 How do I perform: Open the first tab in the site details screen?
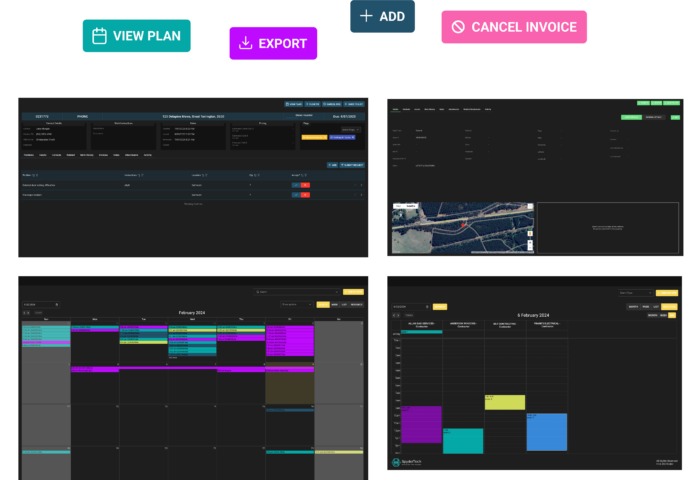(x=395, y=108)
